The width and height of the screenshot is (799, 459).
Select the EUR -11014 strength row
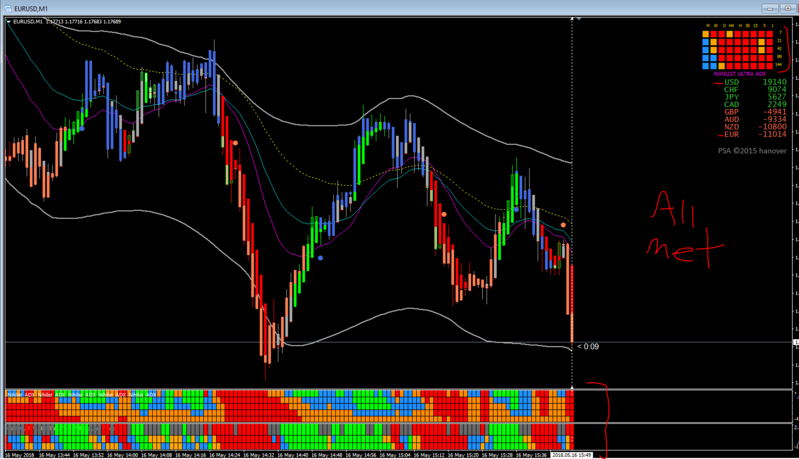coord(755,134)
